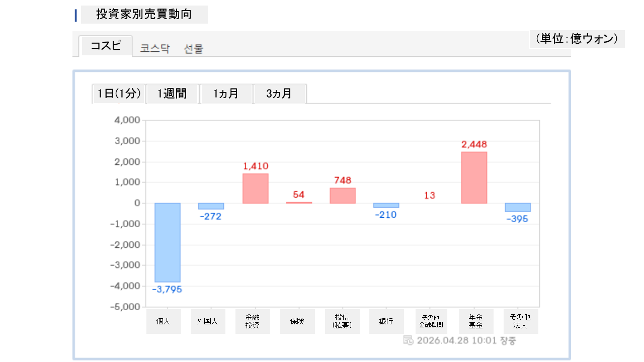644x362 pixels.
Task: Choose the 3ヵ月 period tab
Action: click(279, 94)
